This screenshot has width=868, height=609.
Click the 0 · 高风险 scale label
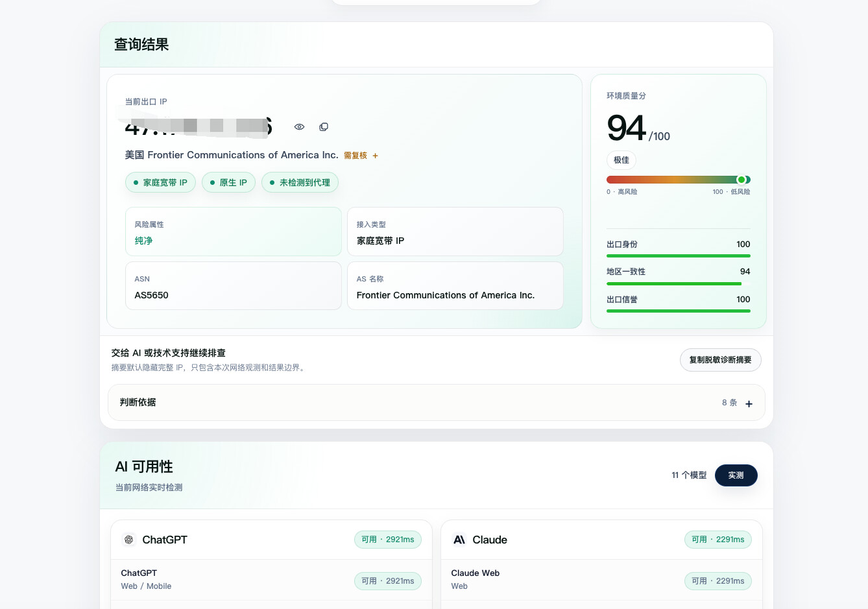point(621,192)
